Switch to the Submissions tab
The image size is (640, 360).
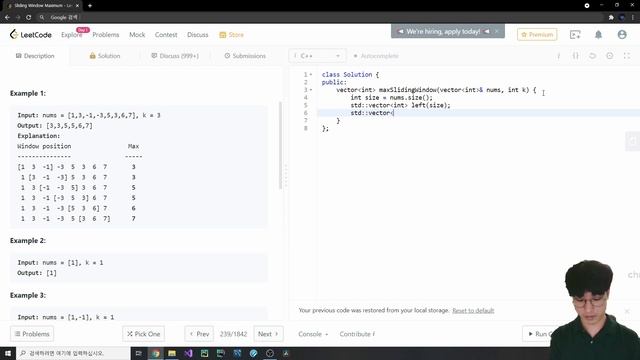tap(245, 56)
